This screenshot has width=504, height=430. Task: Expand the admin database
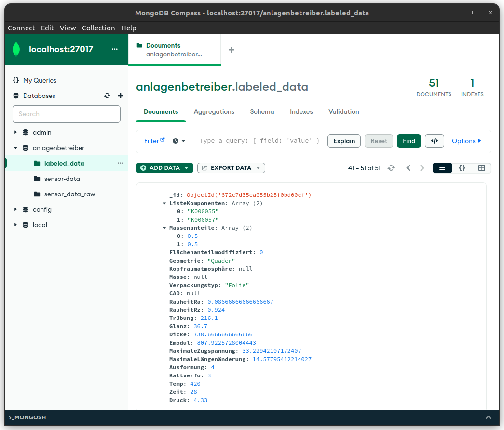(x=15, y=133)
